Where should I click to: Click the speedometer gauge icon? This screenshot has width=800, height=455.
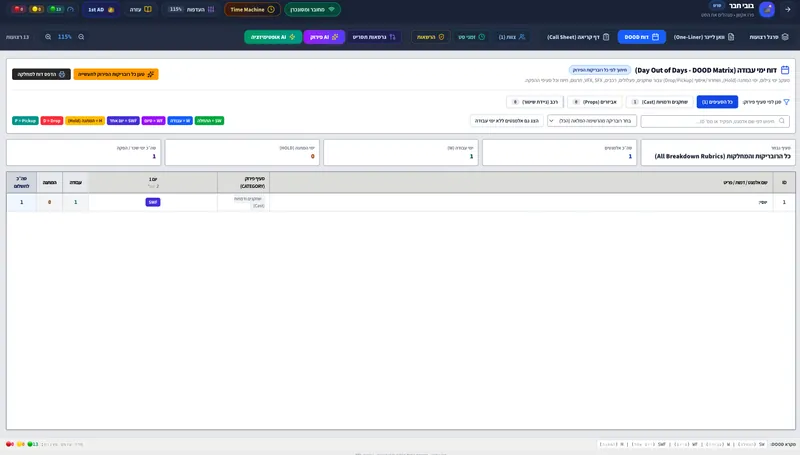pos(70,9)
